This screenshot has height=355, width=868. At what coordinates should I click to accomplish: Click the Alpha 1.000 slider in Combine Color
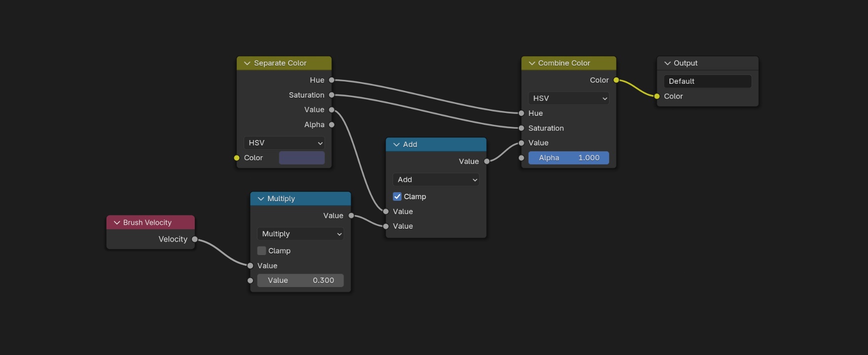[569, 158]
